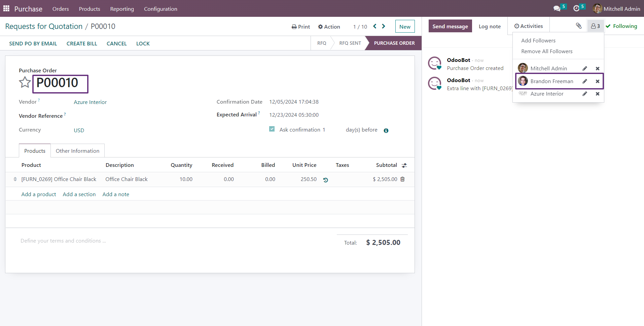Open the Print dropdown
The width and height of the screenshot is (644, 326).
click(301, 27)
